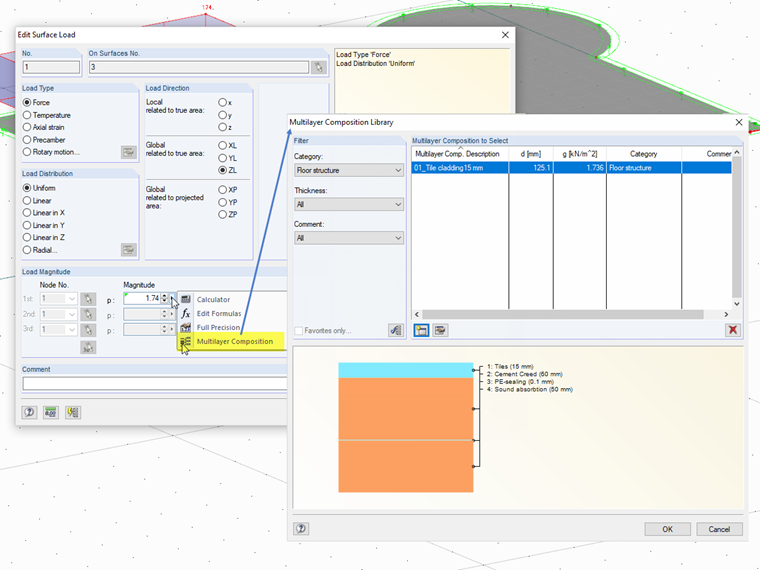The width and height of the screenshot is (760, 570).
Task: Choose Full Precision from the popup menu
Action: click(x=218, y=328)
